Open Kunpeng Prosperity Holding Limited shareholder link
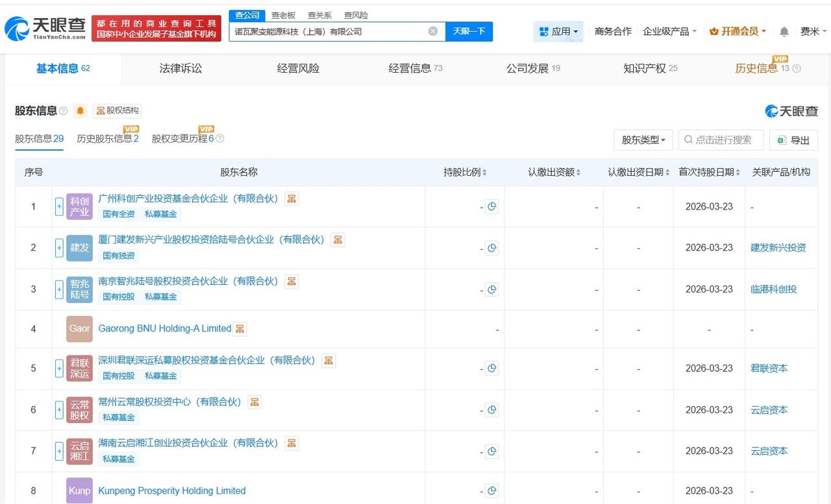 (x=172, y=491)
